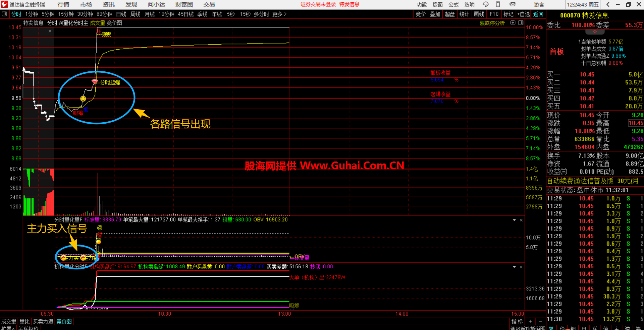Toggle 叠加 overlay in chart toolbar
644x330 pixels.
[435, 14]
